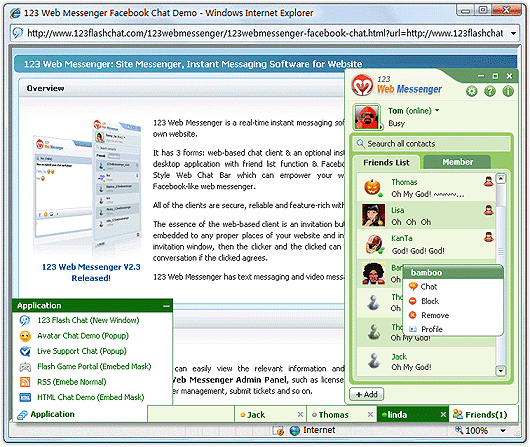
Task: Click the + Add friend button
Action: [366, 395]
